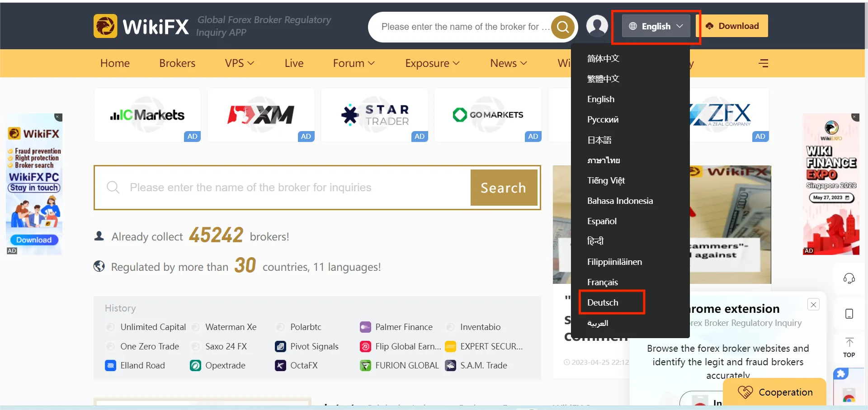Expand the VPS menu
Screen dimensions: 868x410
click(x=240, y=63)
